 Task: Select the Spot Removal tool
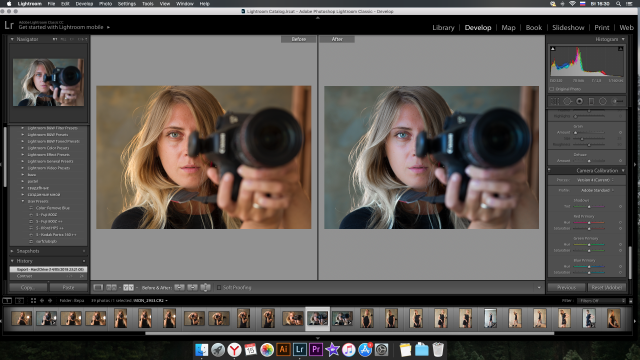(567, 101)
